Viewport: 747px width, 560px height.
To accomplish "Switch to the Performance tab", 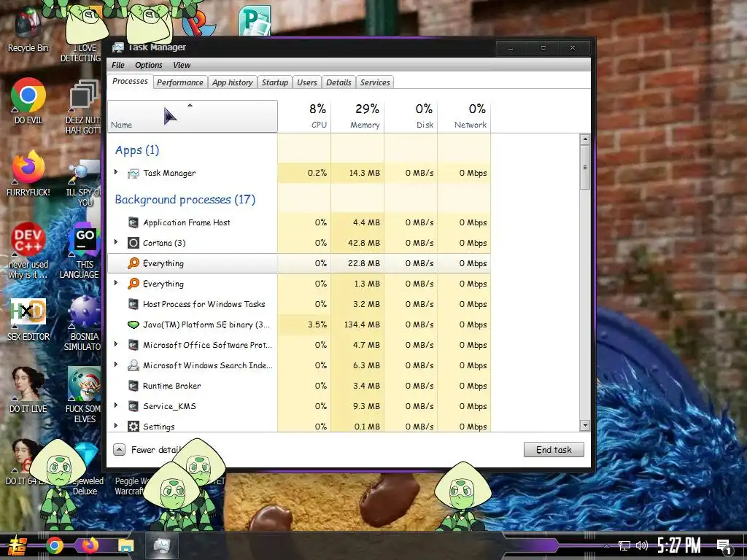I will tap(180, 82).
